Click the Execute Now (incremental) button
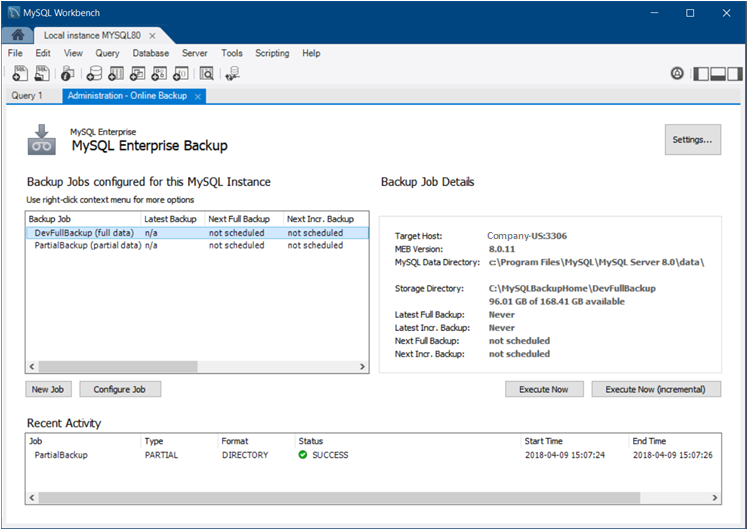Viewport: 748px width, 530px height. (655, 389)
